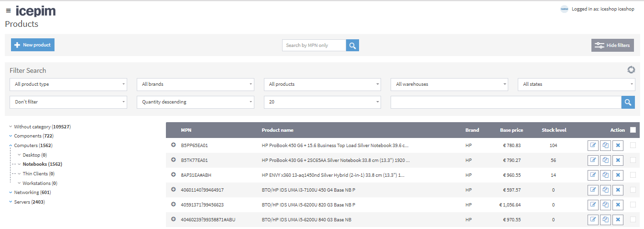Image resolution: width=644 pixels, height=229 pixels.
Task: Toggle select-all checkbox in table header
Action: [x=633, y=130]
